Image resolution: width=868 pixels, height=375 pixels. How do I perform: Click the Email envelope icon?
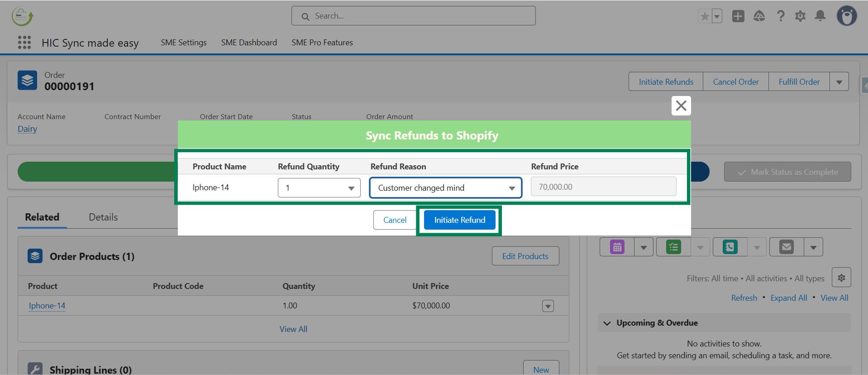pyautogui.click(x=787, y=247)
